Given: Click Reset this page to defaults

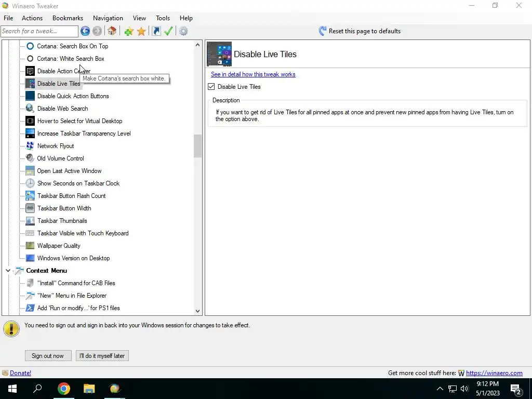Looking at the screenshot, I should [360, 31].
